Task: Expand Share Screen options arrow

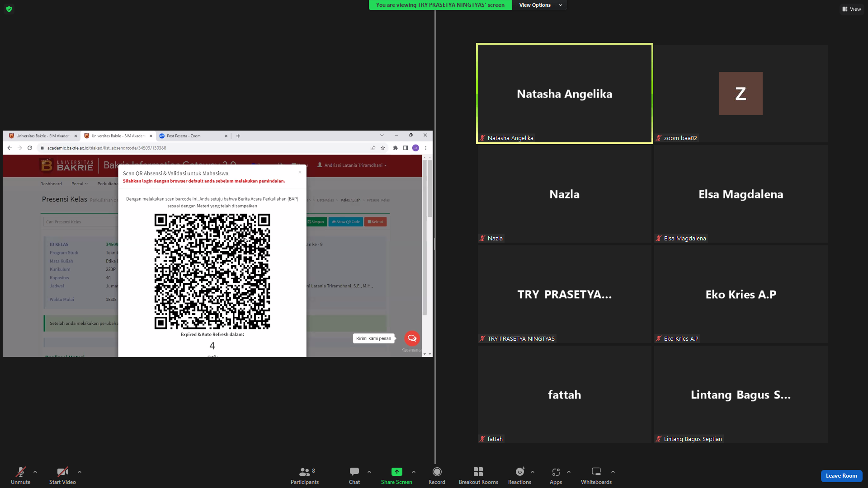Action: tap(414, 472)
